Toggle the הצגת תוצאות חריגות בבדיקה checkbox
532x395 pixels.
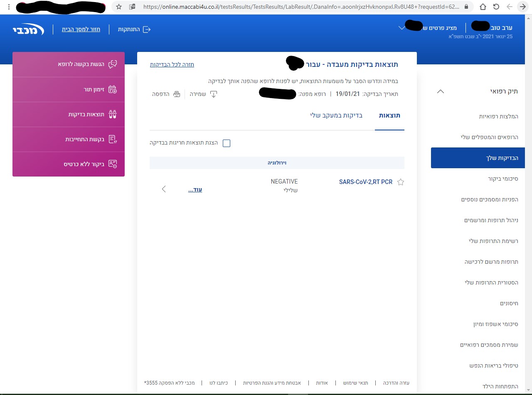pos(227,143)
